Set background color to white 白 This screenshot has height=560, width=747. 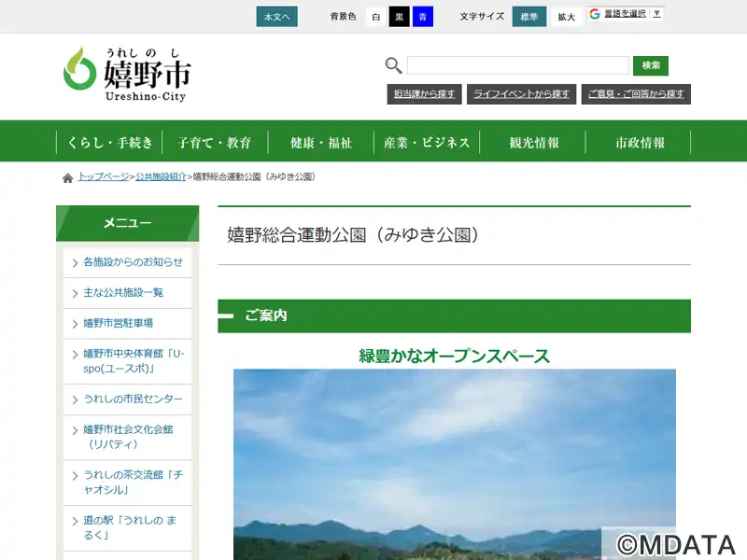coord(375,17)
